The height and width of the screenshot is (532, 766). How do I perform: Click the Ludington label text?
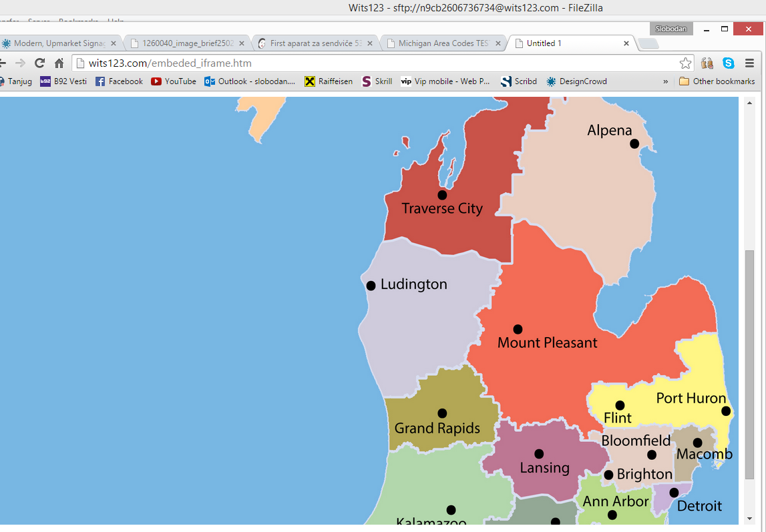[x=414, y=284]
